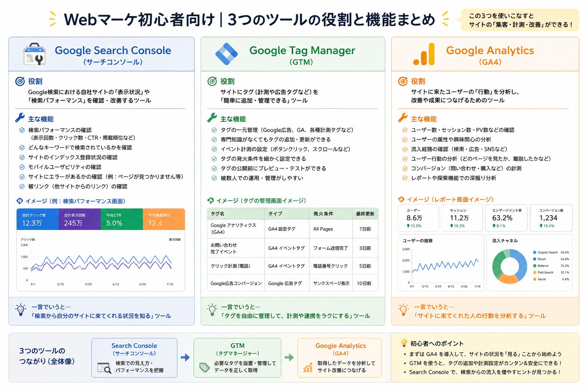Select the blue target icon beside Search Console 役割
588x392 pixels.
(20, 81)
